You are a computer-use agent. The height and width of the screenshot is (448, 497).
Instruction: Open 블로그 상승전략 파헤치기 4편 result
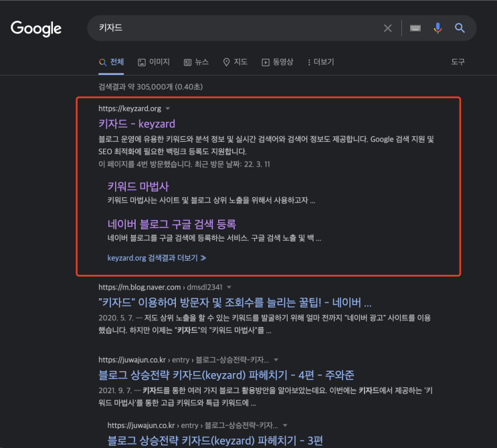pos(226,375)
